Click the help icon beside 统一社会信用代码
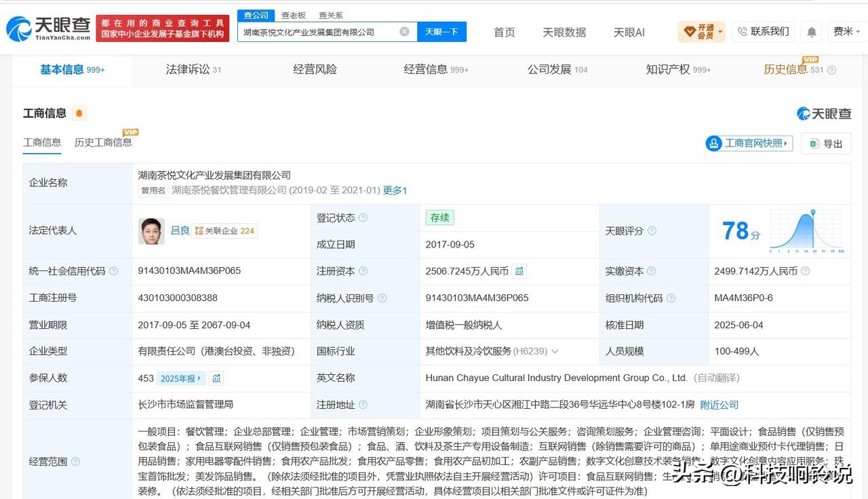The image size is (868, 499). click(x=113, y=271)
